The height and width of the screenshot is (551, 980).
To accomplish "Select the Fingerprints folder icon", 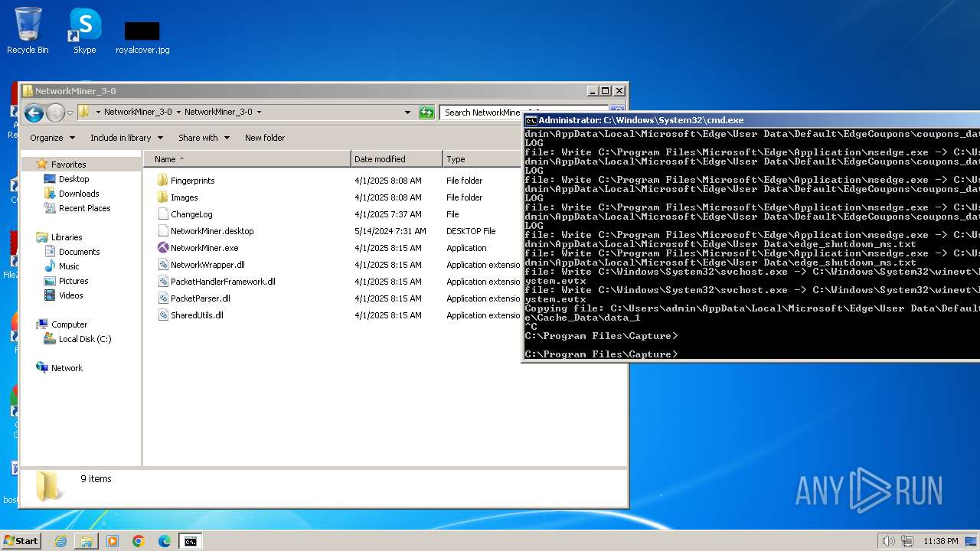I will tap(162, 181).
